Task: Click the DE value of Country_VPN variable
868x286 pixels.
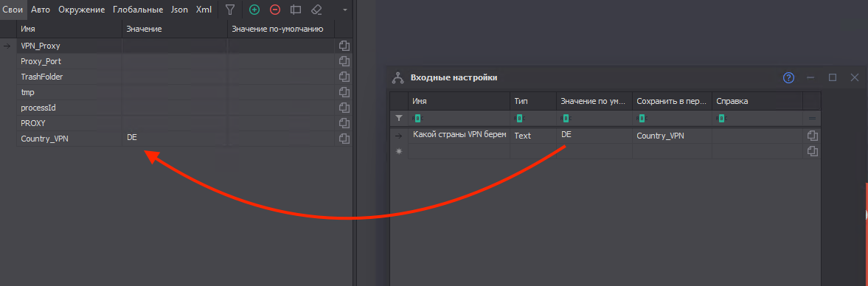Action: click(x=132, y=137)
